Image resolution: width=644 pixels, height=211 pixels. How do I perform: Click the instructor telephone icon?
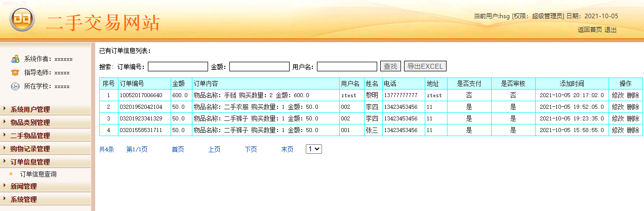[x=15, y=72]
